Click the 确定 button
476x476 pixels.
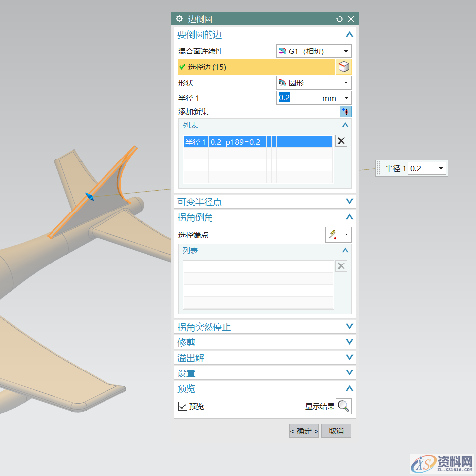(304, 431)
